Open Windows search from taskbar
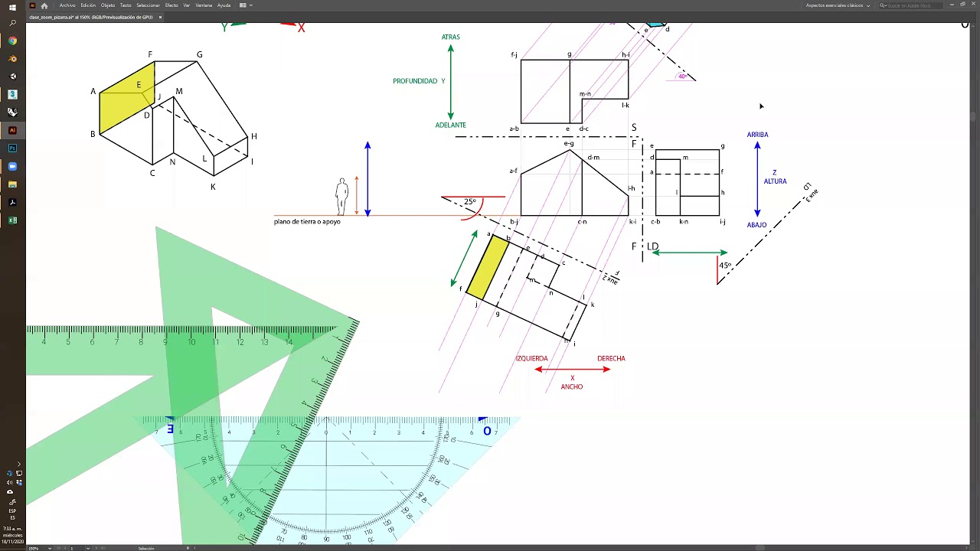Image resolution: width=980 pixels, height=551 pixels. (12, 24)
